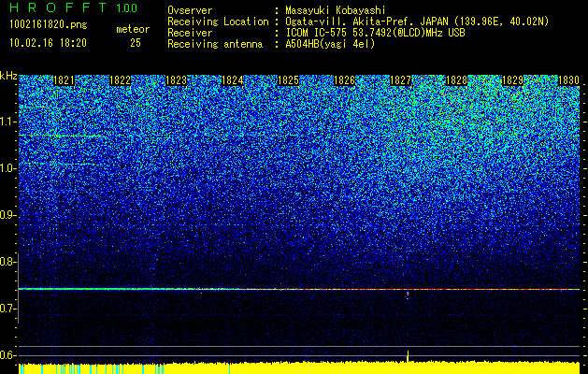Click the Receiving antenna field label
This screenshot has width=588, height=374.
215,44
